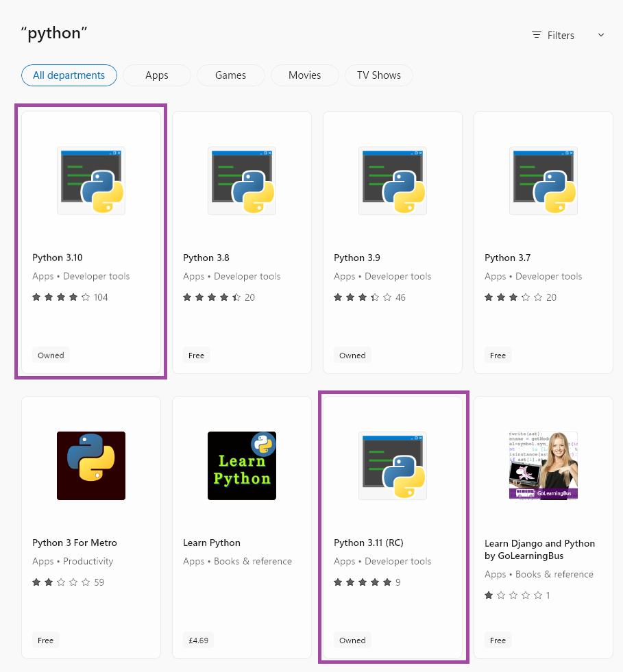Click the £4.69 price on Learn Python
The image size is (623, 672).
point(198,640)
